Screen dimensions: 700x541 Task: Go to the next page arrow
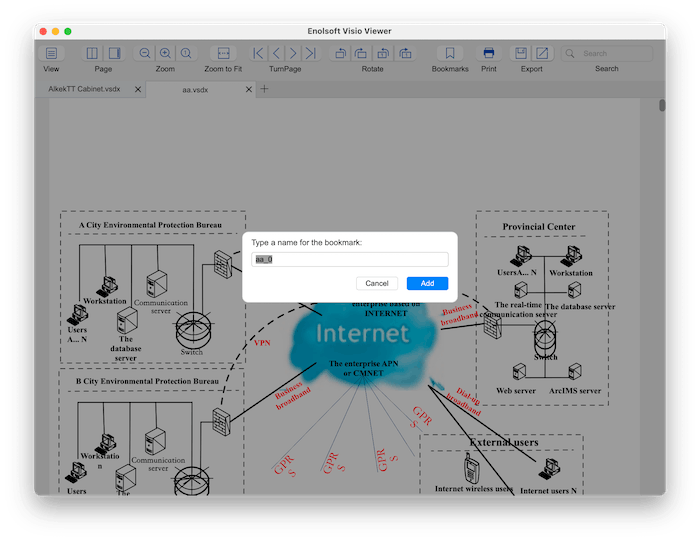pos(293,53)
